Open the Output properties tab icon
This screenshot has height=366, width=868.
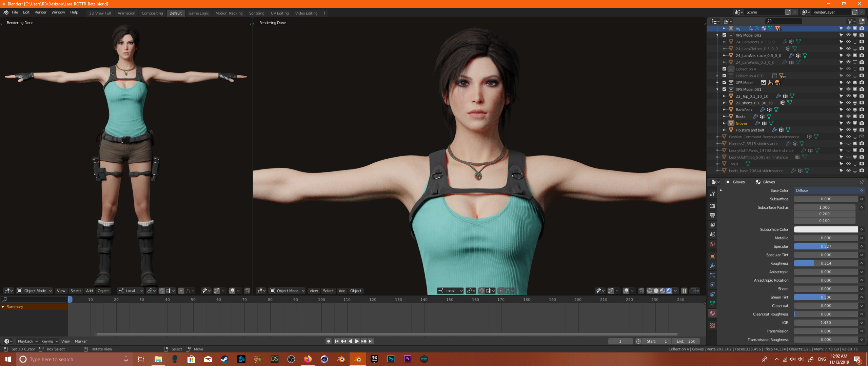[712, 216]
